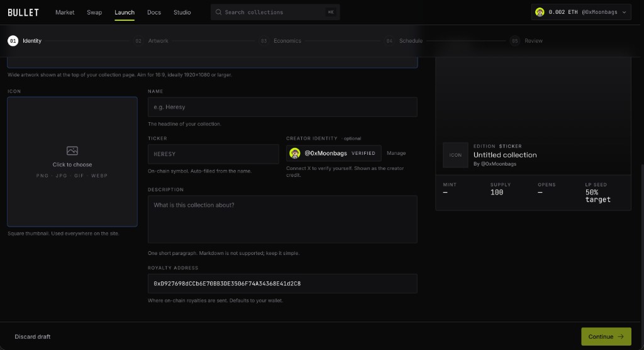
Task: Click the BULLET logo
Action: 23,13
